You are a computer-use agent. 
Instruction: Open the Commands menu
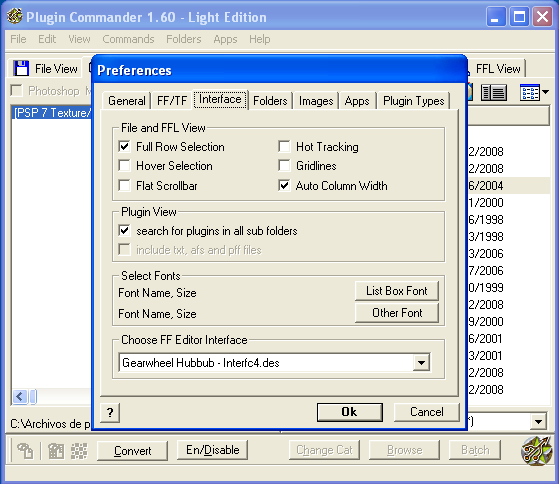point(128,39)
